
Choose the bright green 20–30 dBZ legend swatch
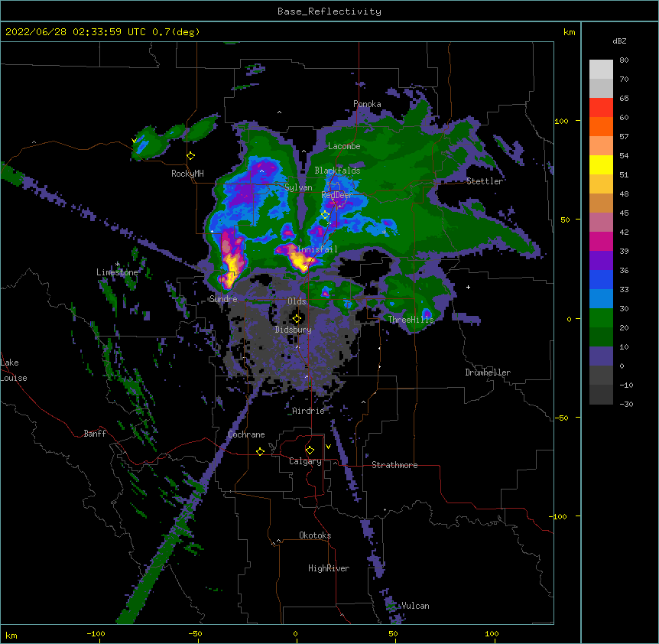(601, 318)
